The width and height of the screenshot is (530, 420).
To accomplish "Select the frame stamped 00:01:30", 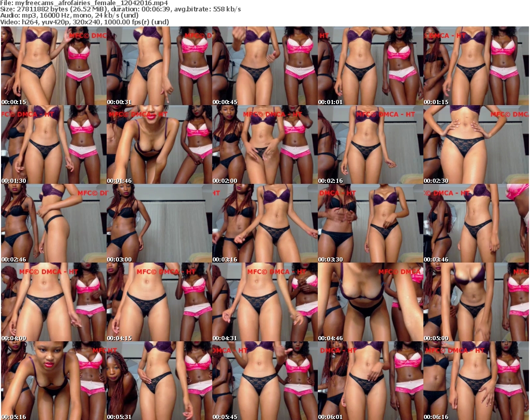I will [x=53, y=144].
